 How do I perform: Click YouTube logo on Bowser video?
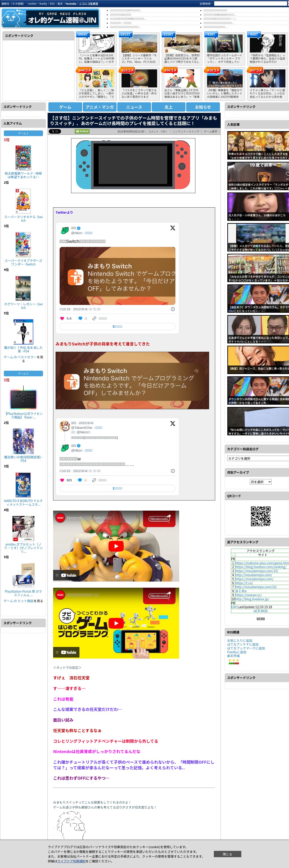click(69, 575)
